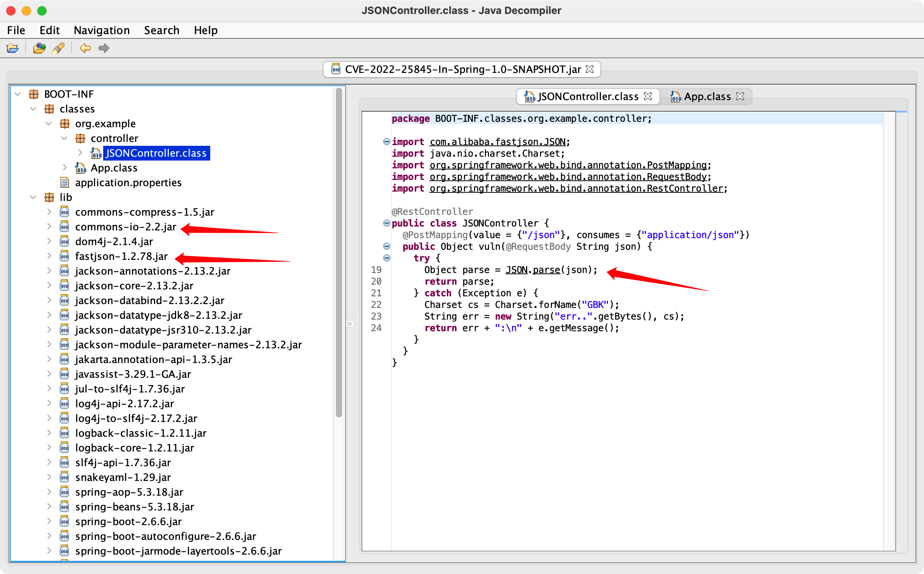Collapse the try block fold marker

[x=386, y=258]
